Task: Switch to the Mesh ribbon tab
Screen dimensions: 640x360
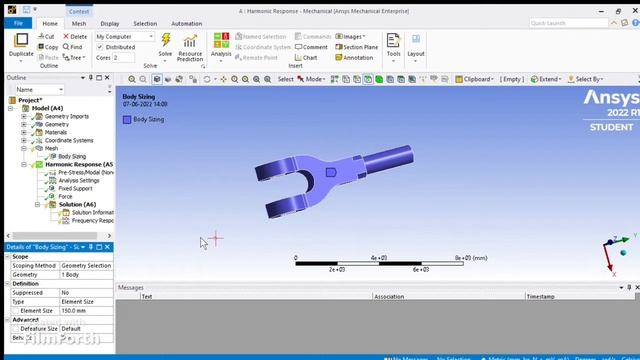Action: (79, 24)
